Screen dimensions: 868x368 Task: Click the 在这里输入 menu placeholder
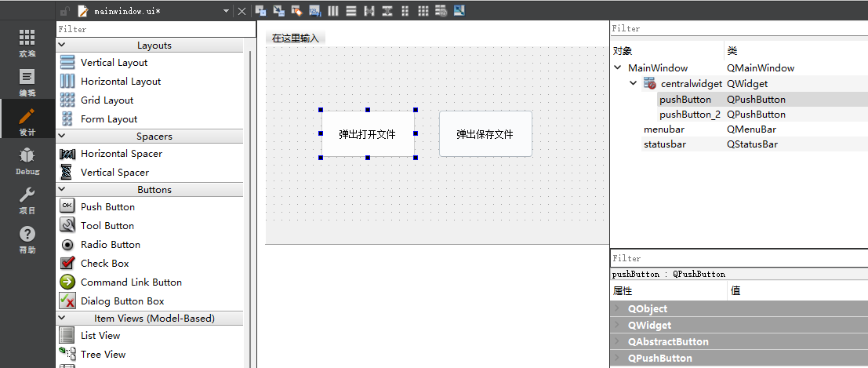[x=296, y=38]
